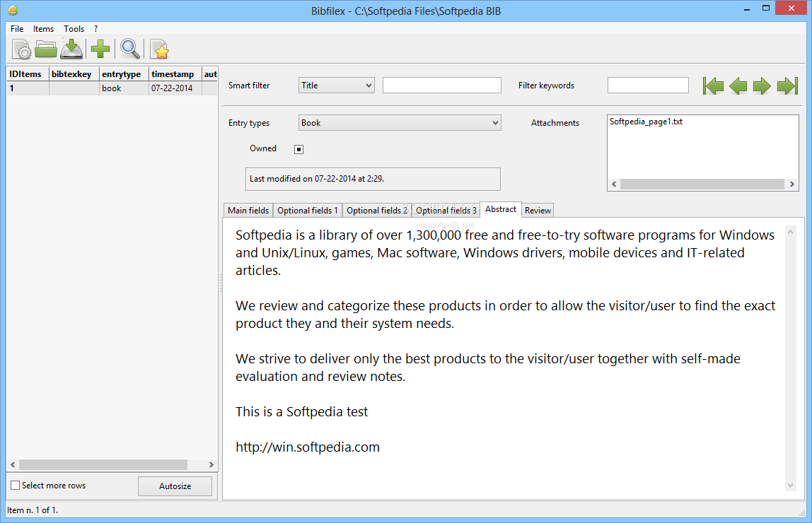This screenshot has height=523, width=812.
Task: Sort by the IDItems column header
Action: pos(28,74)
